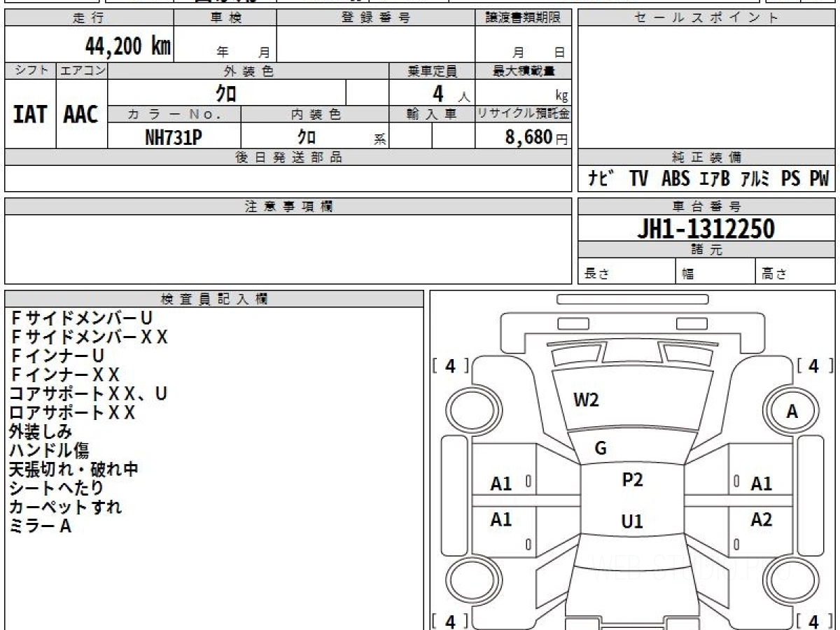
Task: Click the note シートへたり
Action: coord(57,489)
